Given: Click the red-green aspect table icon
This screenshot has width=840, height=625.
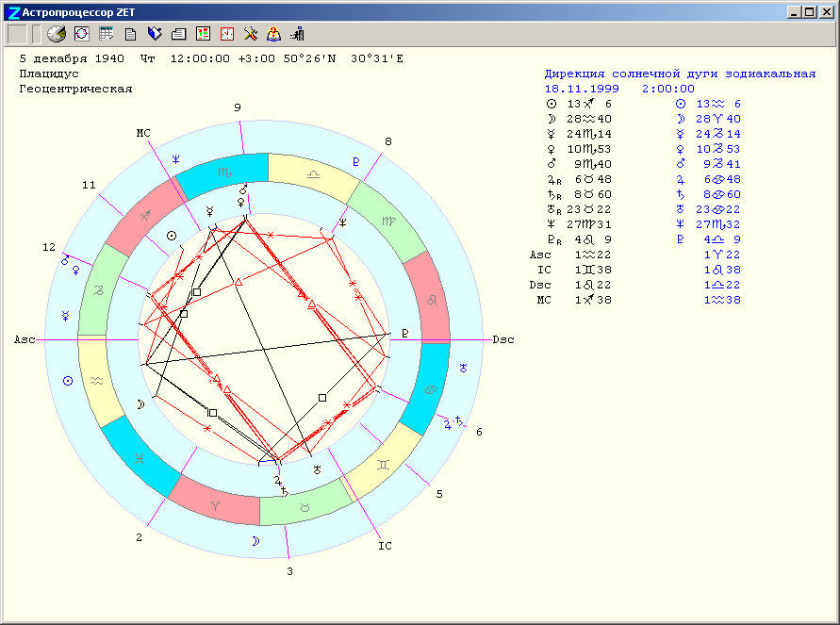Looking at the screenshot, I should [x=203, y=34].
